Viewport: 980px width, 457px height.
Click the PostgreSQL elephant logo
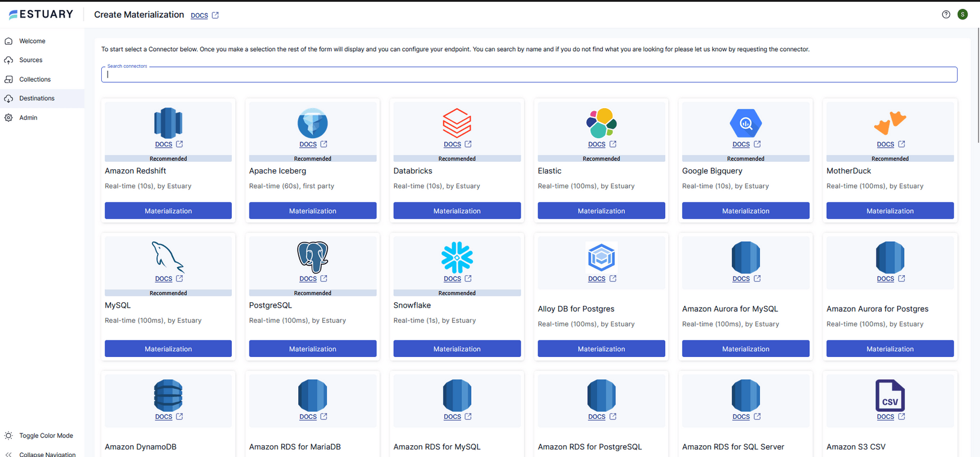point(312,257)
